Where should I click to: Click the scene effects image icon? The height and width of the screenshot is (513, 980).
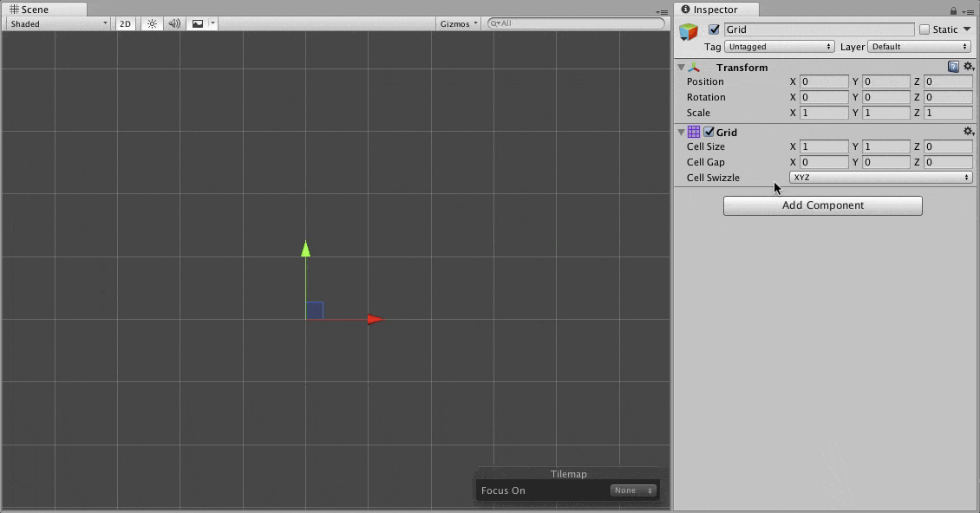coord(198,23)
